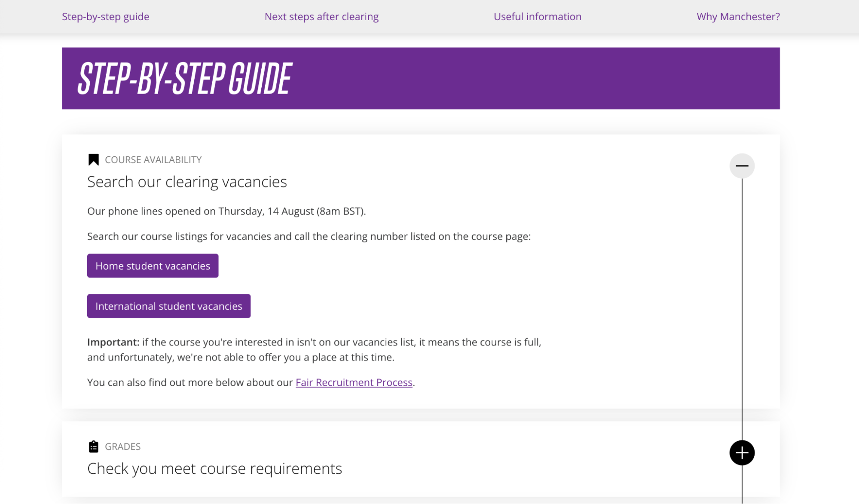The width and height of the screenshot is (859, 504).
Task: Click the STEP-BY-STEP GUIDE banner title
Action: [x=185, y=78]
